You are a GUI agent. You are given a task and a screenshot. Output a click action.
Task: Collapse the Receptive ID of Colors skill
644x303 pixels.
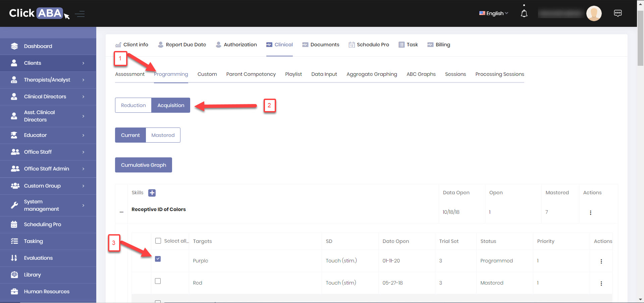[121, 212]
